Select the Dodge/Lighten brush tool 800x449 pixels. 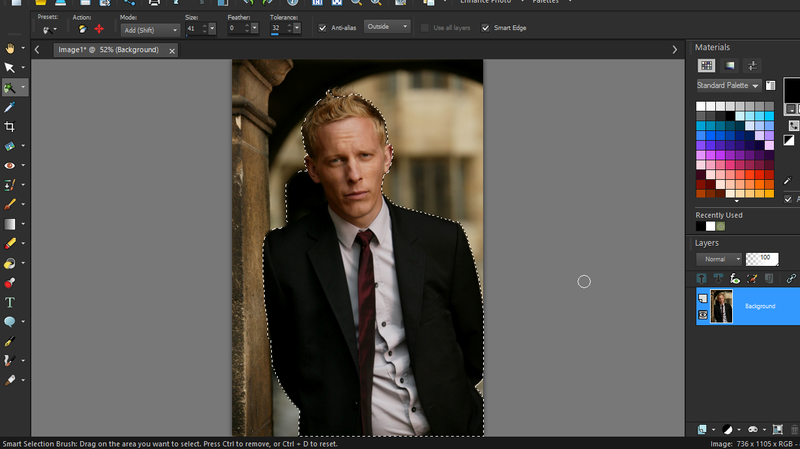point(10,263)
